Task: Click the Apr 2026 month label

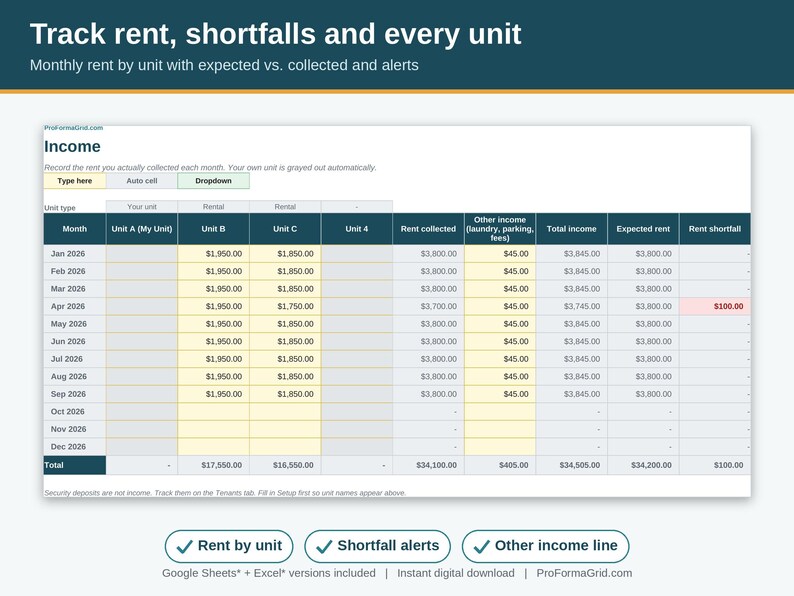Action: point(68,306)
